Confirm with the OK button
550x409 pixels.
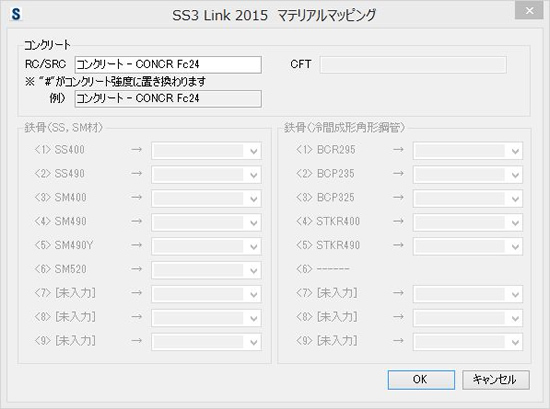(421, 380)
